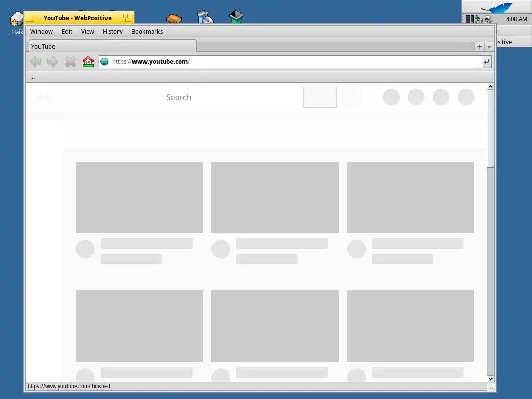Screen dimensions: 532x399
Task: Open the Bookmarks menu
Action: (x=147, y=32)
